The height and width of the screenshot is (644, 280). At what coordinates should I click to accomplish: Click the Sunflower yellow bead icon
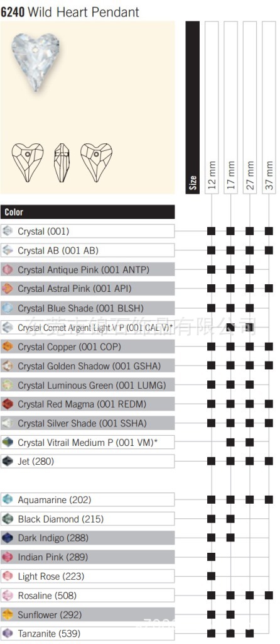pyautogui.click(x=8, y=615)
